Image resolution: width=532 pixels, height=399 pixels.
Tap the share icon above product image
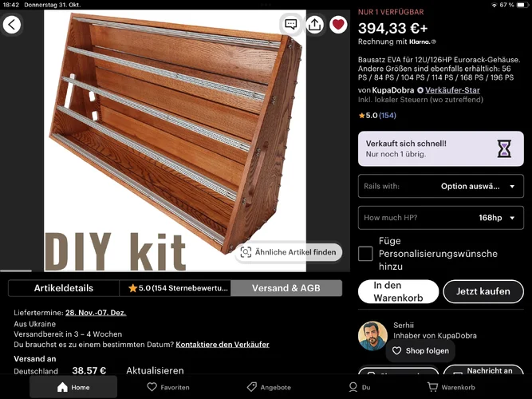314,25
